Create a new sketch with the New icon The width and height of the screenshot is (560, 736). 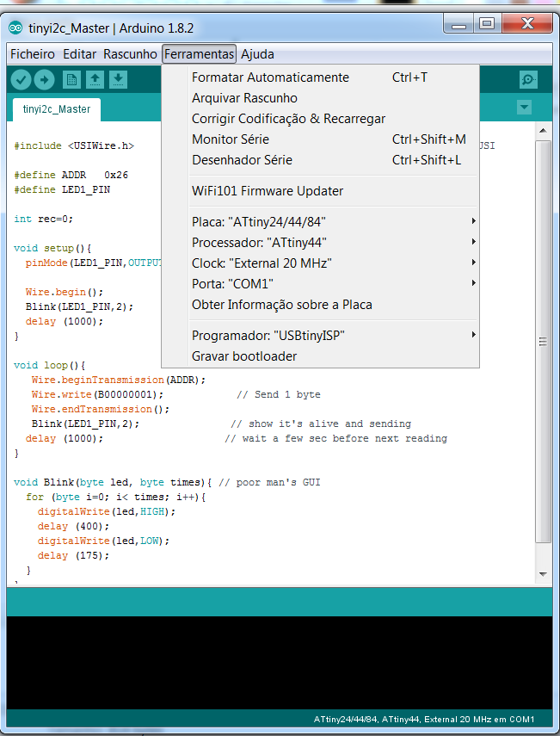click(x=71, y=80)
